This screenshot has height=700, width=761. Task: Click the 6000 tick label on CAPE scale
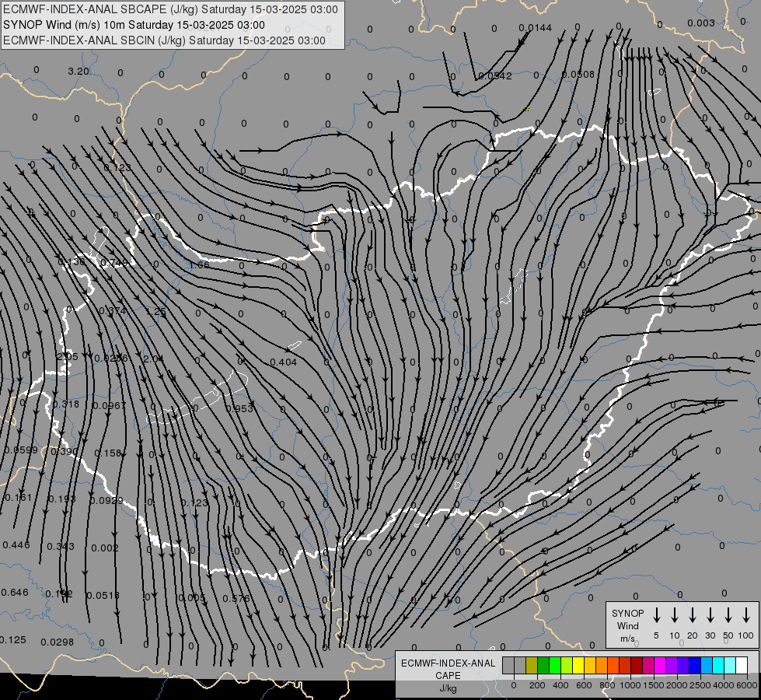(x=746, y=685)
